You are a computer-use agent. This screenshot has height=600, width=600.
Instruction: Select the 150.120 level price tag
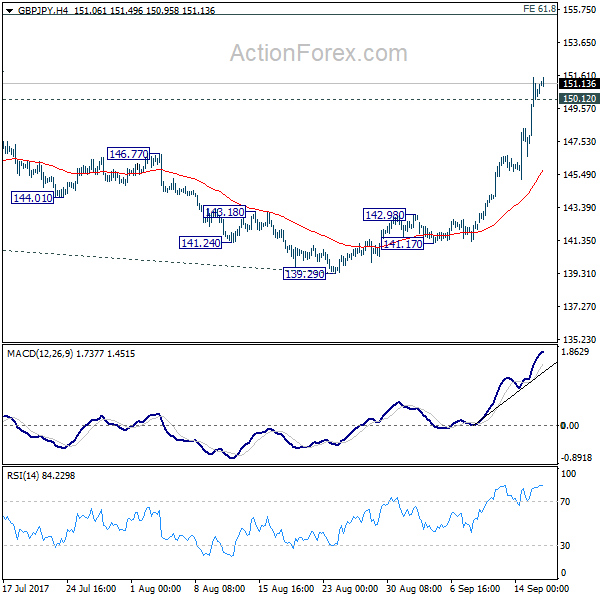pos(579,99)
